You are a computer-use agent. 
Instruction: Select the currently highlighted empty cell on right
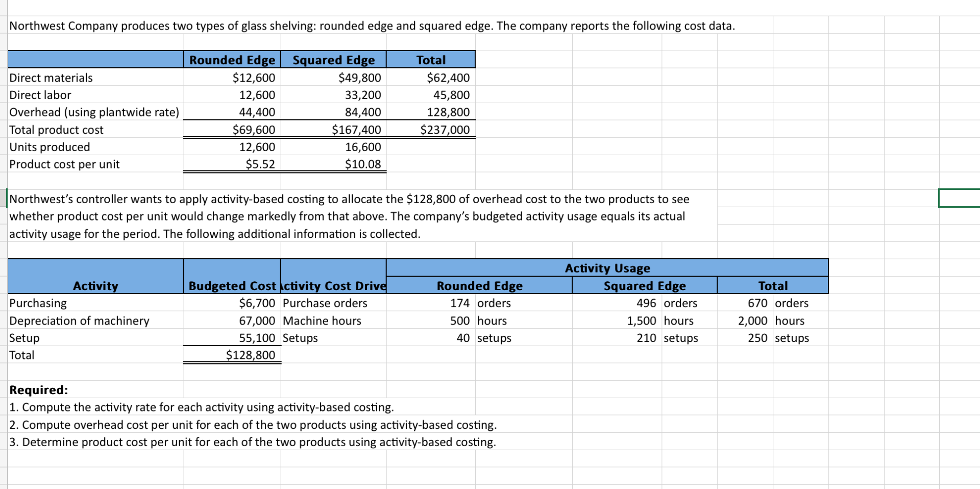960,199
